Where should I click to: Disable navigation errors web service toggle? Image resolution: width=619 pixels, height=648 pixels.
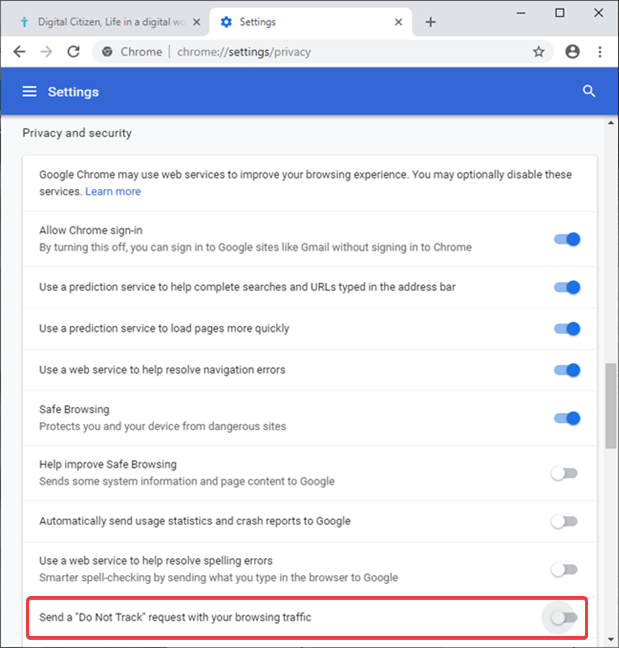pos(567,370)
